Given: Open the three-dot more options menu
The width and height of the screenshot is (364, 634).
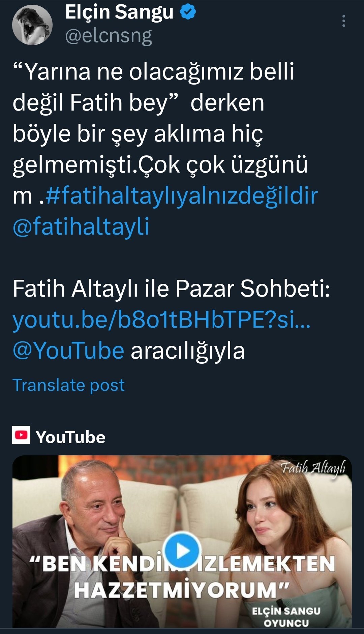Looking at the screenshot, I should (x=343, y=21).
